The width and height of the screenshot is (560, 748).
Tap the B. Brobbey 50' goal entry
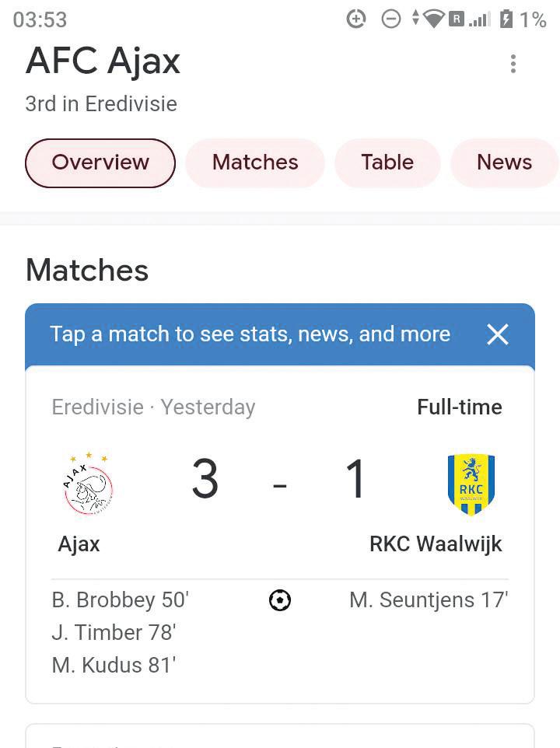pos(121,600)
